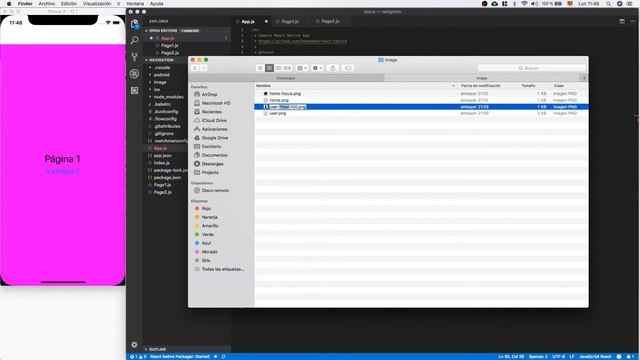The height and width of the screenshot is (360, 640).
Task: Expand the .vscode folder
Action: pyautogui.click(x=162, y=67)
